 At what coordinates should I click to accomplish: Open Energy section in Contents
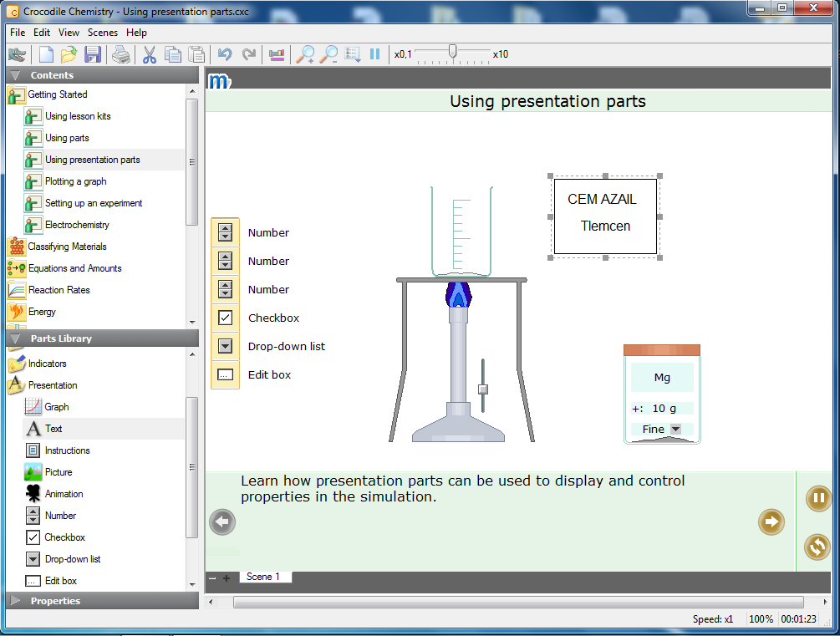pyautogui.click(x=42, y=312)
